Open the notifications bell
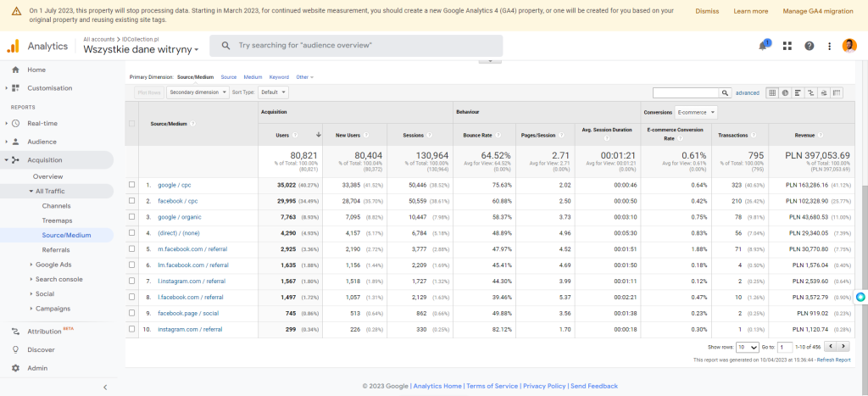Image resolution: width=868 pixels, height=396 pixels. [x=764, y=46]
